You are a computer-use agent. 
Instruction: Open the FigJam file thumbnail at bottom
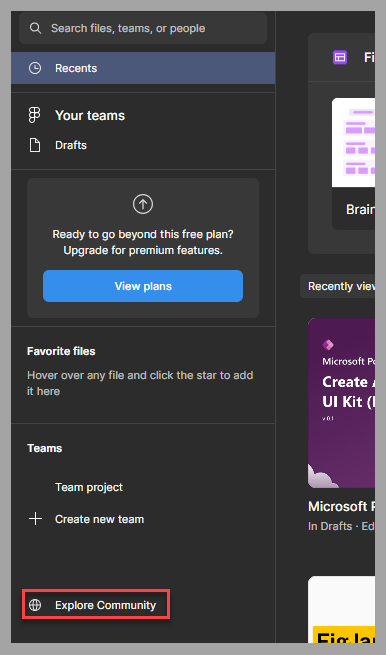tap(341, 609)
